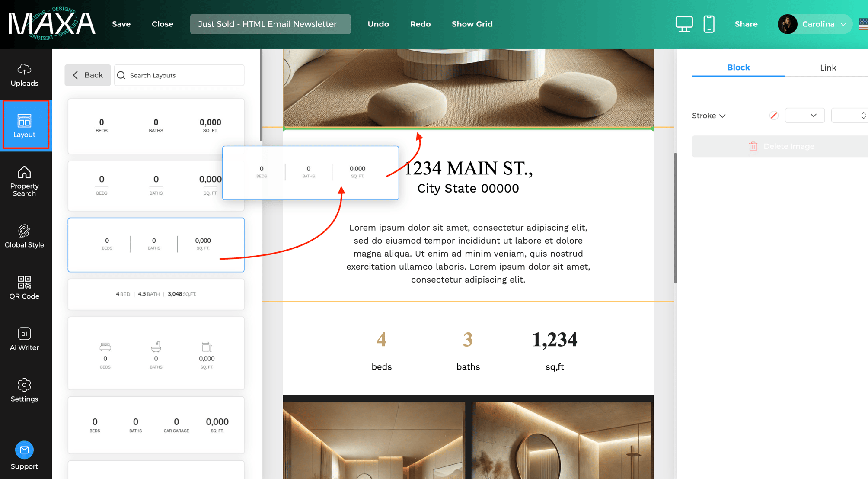Open the Ai Writer tool
868x479 pixels.
click(x=25, y=338)
